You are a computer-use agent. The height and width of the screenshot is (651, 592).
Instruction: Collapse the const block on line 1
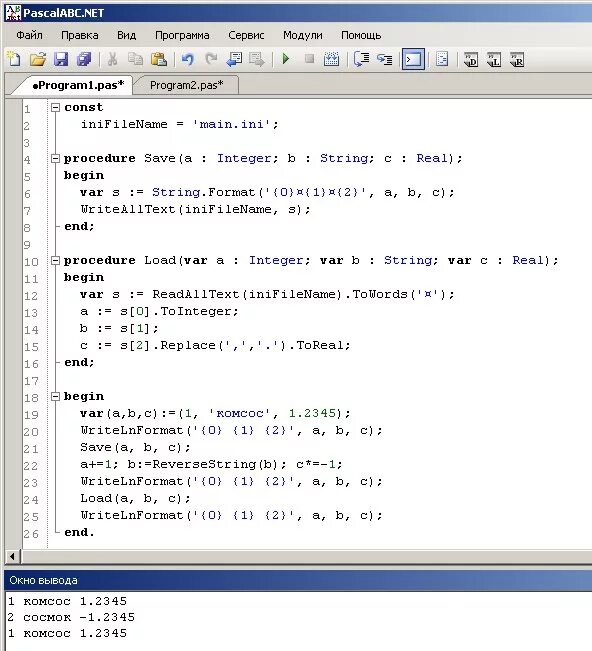55,108
